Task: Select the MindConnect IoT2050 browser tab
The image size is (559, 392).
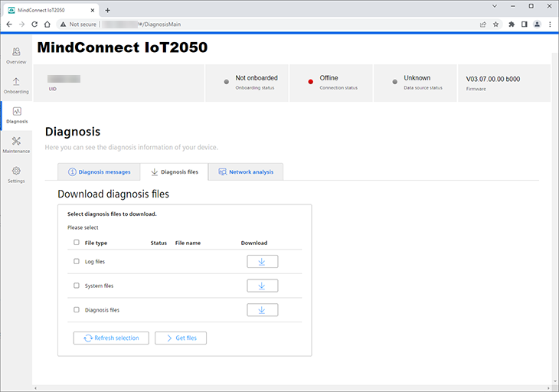Action: [x=52, y=10]
